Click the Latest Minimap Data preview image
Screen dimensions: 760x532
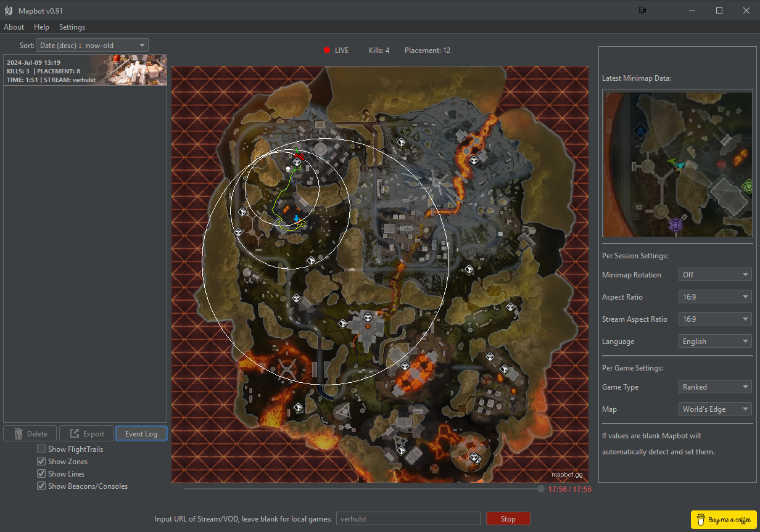(x=677, y=164)
